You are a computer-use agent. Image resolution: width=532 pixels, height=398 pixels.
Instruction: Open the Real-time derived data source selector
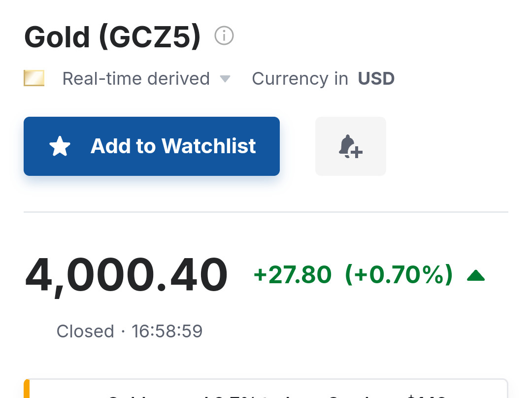(x=146, y=79)
